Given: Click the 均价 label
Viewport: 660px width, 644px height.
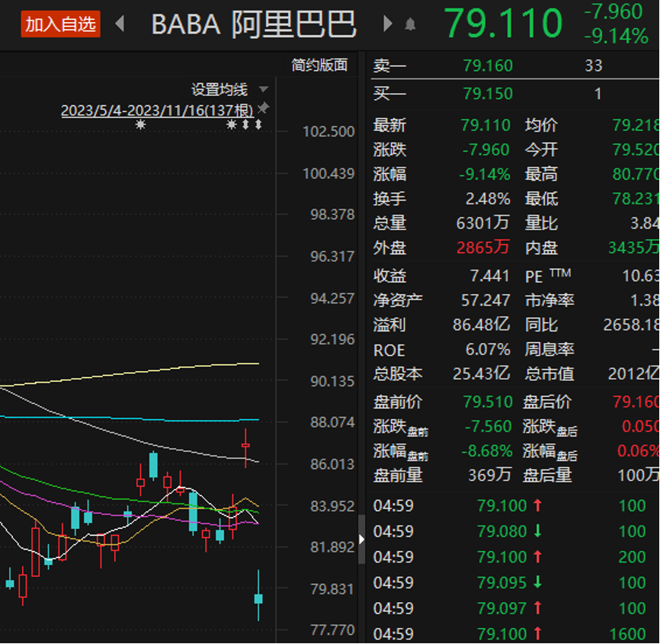Looking at the screenshot, I should pyautogui.click(x=541, y=125).
